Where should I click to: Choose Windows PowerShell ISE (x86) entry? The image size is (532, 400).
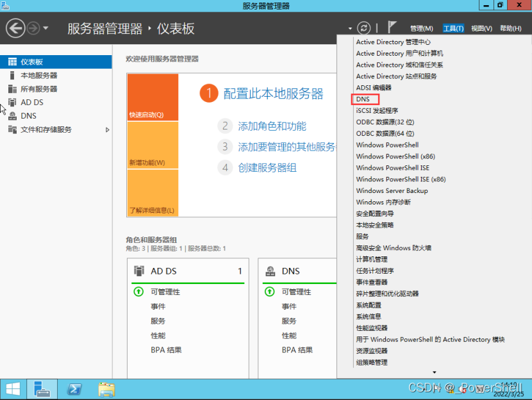pyautogui.click(x=401, y=179)
